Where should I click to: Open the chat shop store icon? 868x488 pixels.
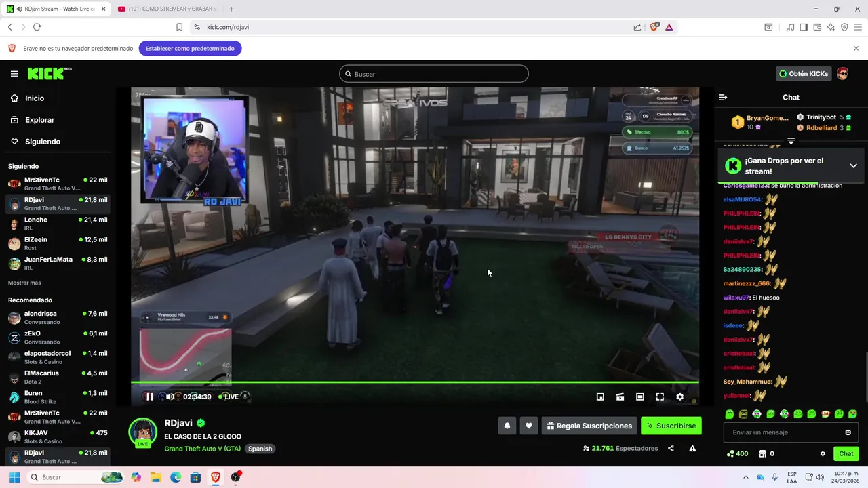[x=763, y=453]
